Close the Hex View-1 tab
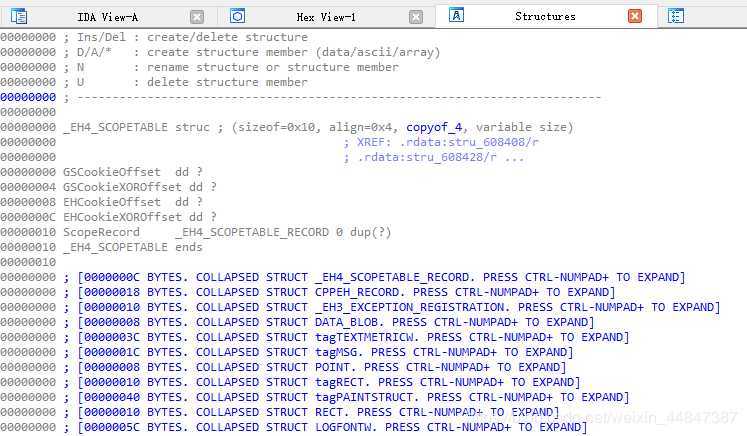This screenshot has height=436, width=747. tap(416, 18)
